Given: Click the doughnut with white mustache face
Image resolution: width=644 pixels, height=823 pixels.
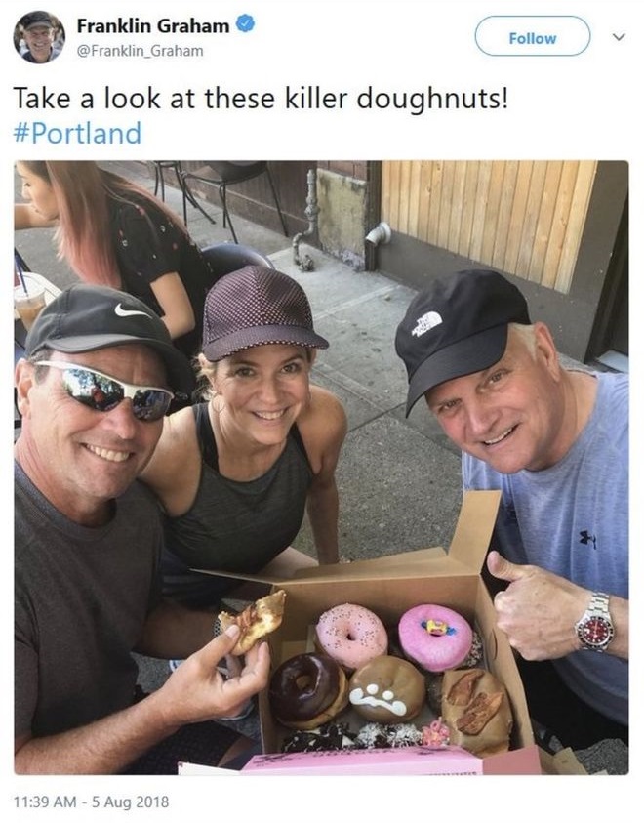Looking at the screenshot, I should (x=387, y=688).
